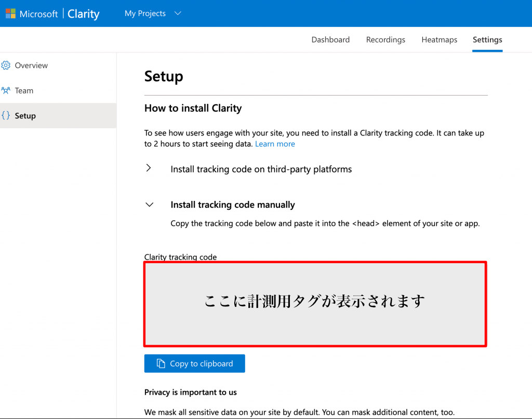Follow the Learn more link
This screenshot has height=419, width=532.
point(275,144)
